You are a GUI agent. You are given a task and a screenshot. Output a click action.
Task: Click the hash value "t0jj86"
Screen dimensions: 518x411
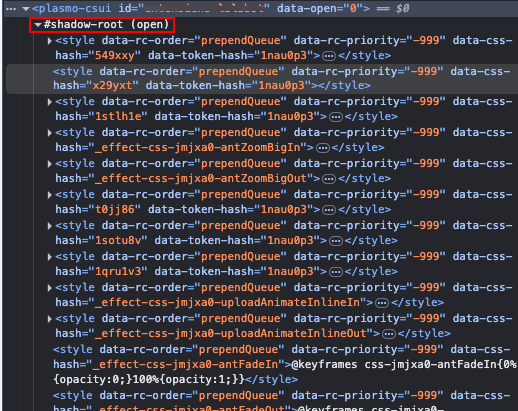click(115, 209)
